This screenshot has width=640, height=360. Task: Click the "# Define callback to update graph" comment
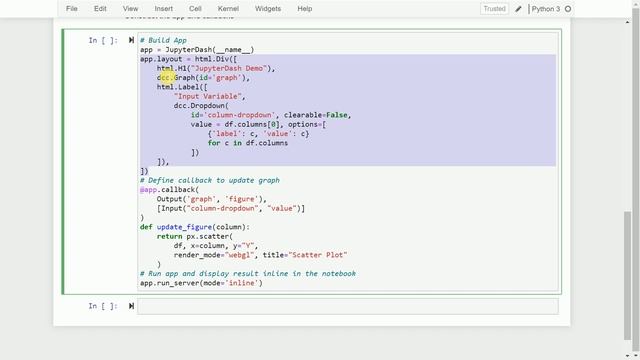(210, 180)
